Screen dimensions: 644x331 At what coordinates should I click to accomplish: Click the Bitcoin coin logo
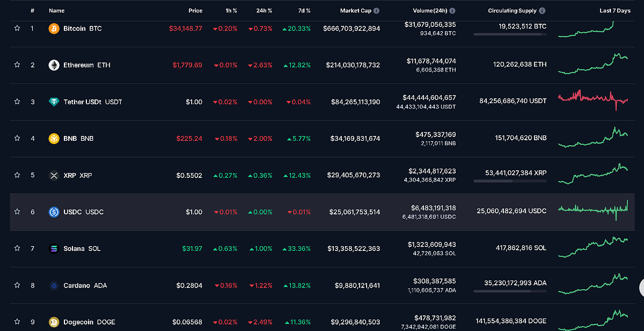53,28
